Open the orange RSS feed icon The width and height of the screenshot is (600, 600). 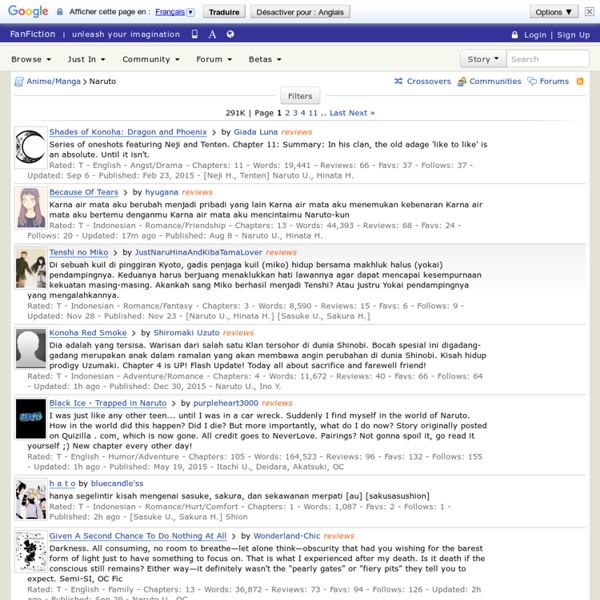click(x=580, y=81)
